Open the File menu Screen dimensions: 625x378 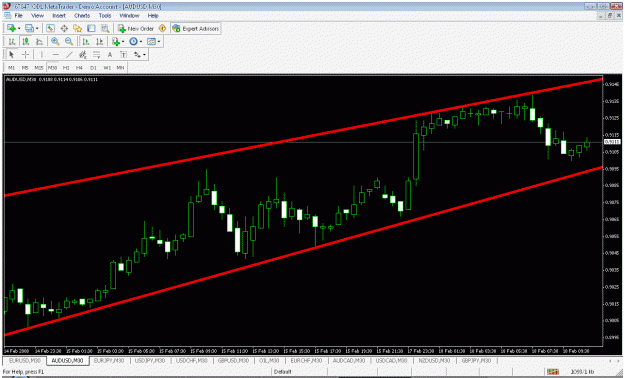[18, 16]
